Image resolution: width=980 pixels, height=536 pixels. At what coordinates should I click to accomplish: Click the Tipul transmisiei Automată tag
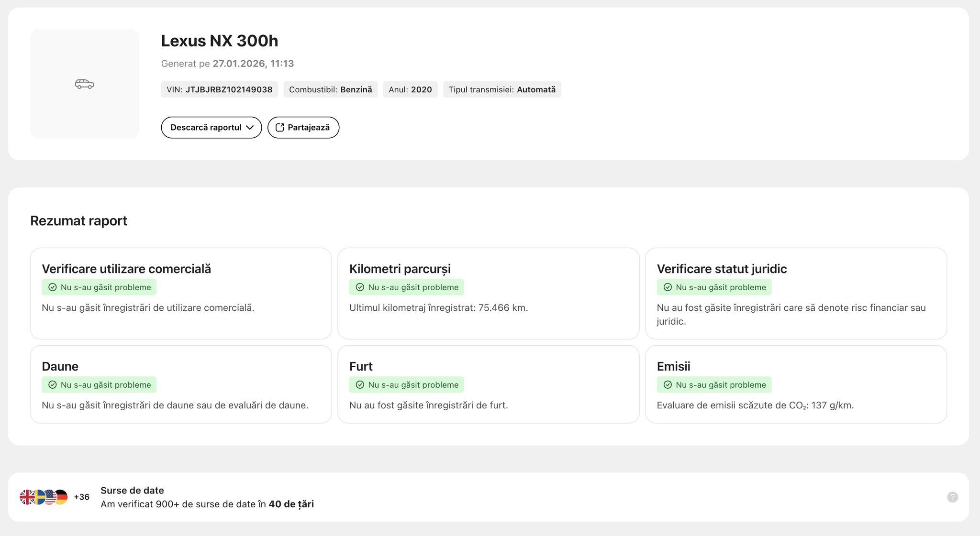coord(501,89)
